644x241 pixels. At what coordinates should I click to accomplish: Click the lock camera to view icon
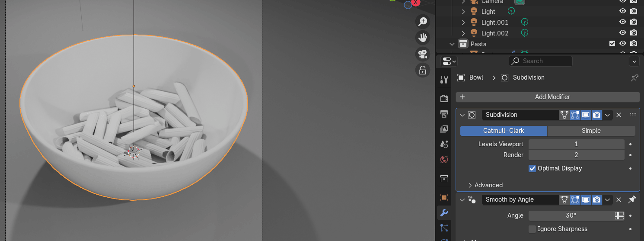422,70
